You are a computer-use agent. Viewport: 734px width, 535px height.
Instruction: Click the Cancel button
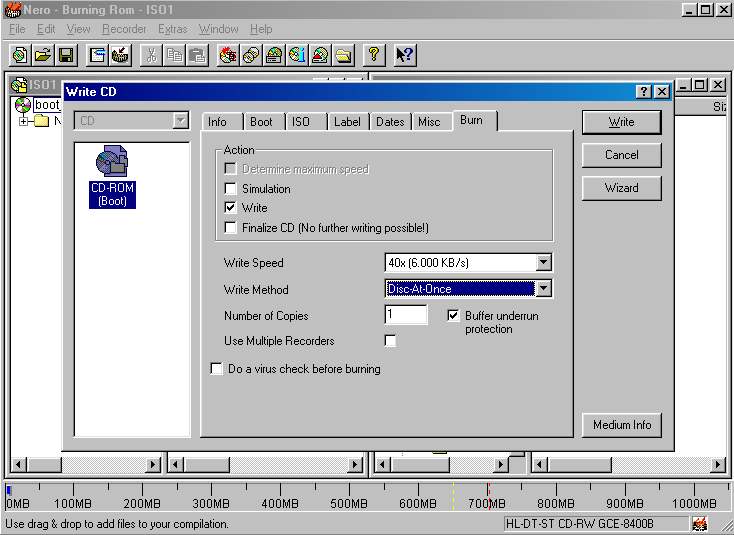coord(622,155)
